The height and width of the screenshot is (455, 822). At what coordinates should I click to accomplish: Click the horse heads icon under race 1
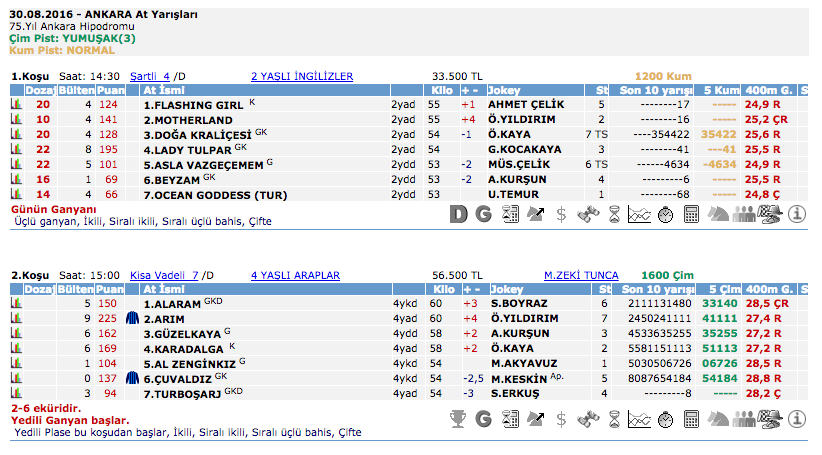pyautogui.click(x=718, y=213)
